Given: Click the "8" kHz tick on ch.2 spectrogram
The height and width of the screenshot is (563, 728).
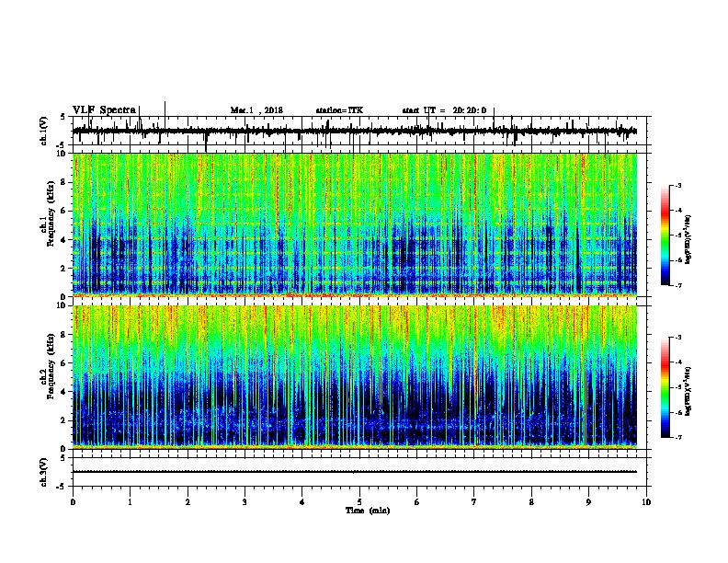Looking at the screenshot, I should (64, 335).
